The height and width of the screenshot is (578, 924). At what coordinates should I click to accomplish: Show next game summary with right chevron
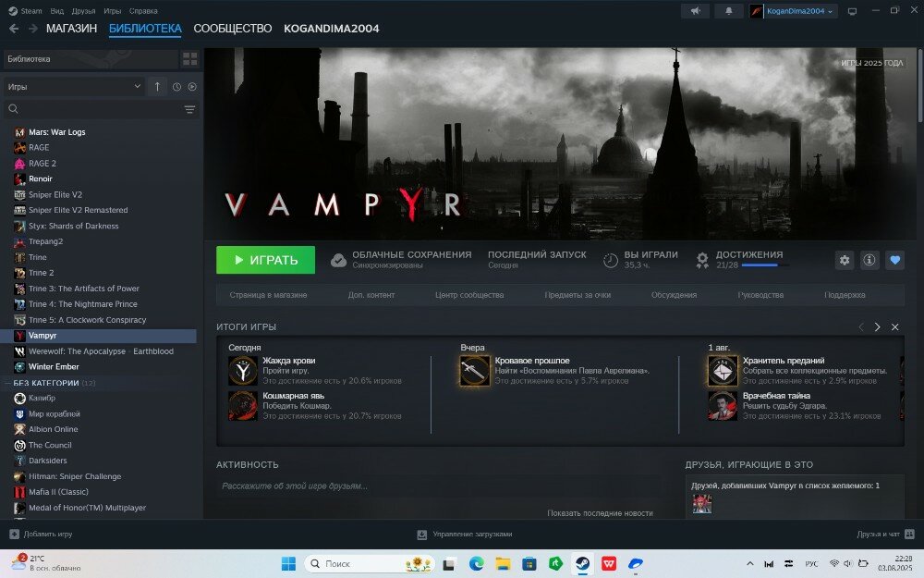[x=878, y=326]
